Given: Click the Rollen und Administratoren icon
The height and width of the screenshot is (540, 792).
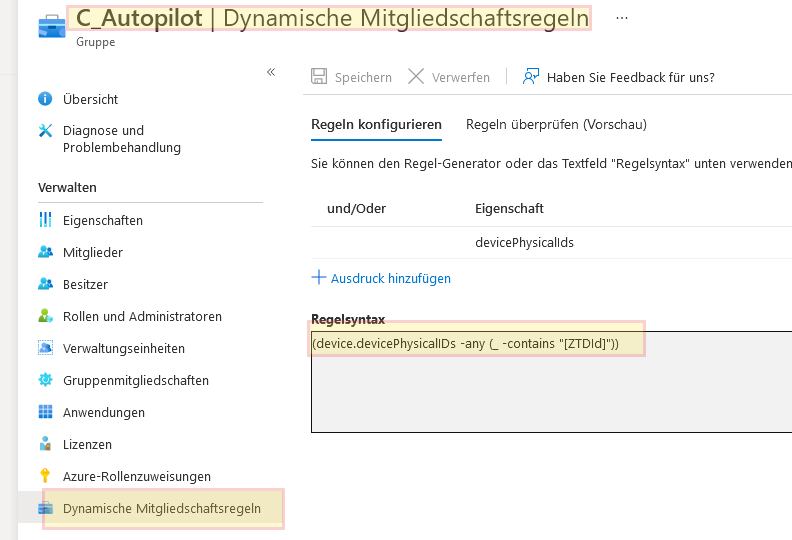Looking at the screenshot, I should pyautogui.click(x=45, y=316).
